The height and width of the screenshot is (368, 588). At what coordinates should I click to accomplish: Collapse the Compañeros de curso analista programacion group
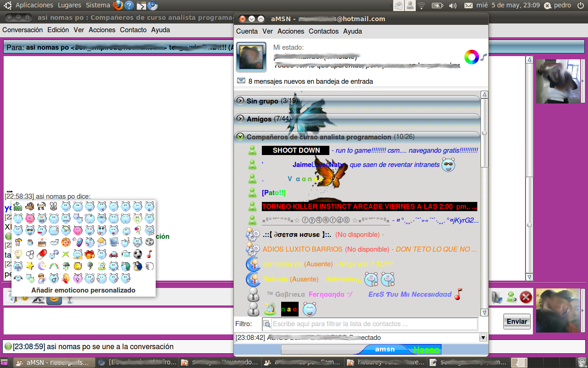point(240,137)
